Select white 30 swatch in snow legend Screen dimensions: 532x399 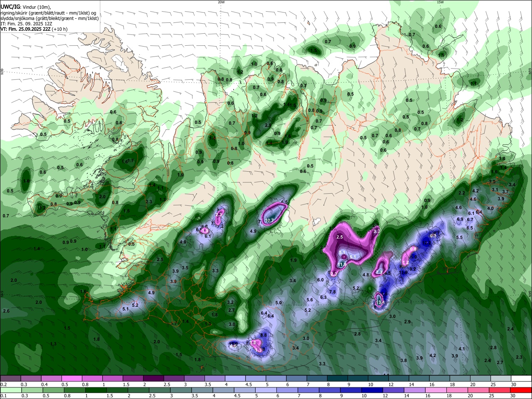pyautogui.click(x=522, y=379)
